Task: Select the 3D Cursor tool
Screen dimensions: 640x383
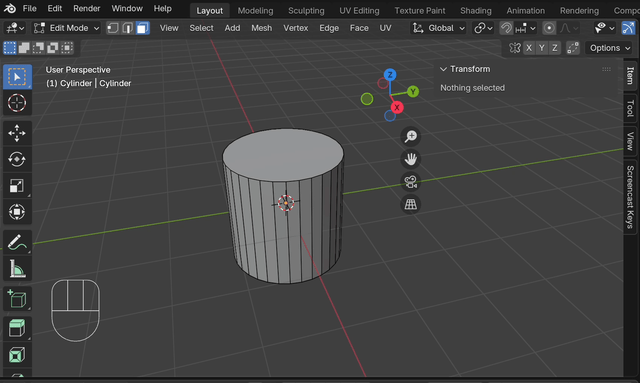Action: (x=17, y=102)
